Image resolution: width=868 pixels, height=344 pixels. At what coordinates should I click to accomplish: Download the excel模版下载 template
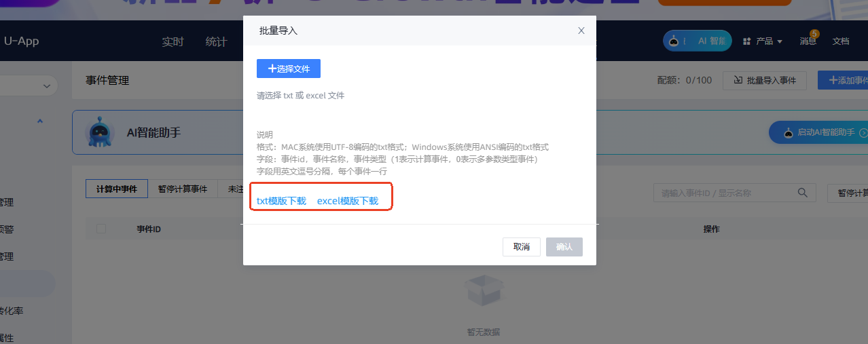tap(348, 201)
